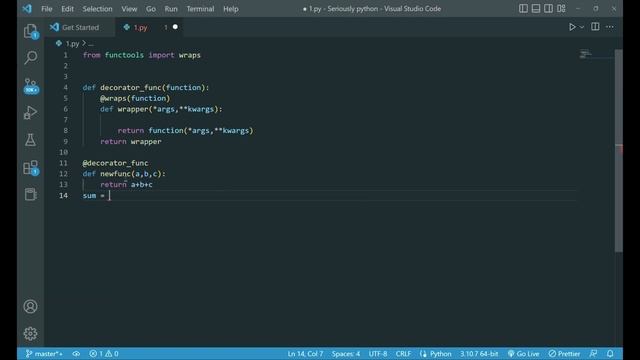This screenshot has width=640, height=360.
Task: Click decorator_func in the line 4 definition
Action: click(131, 87)
